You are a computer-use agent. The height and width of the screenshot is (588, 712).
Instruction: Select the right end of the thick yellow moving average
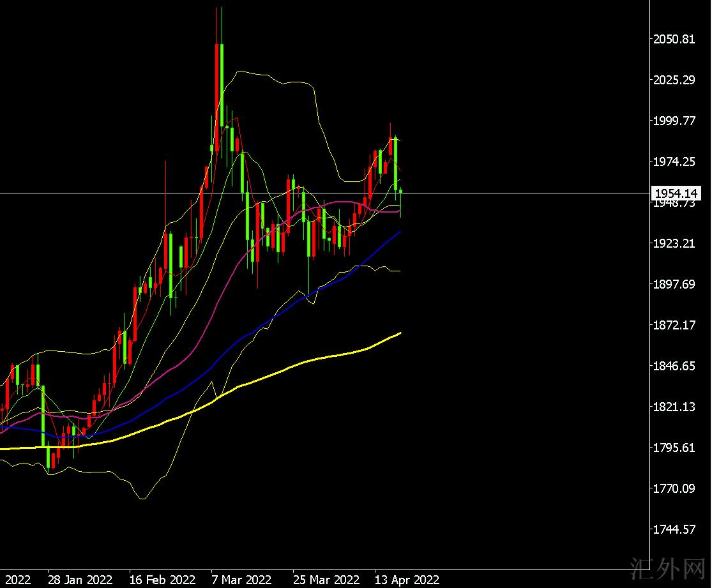point(400,333)
